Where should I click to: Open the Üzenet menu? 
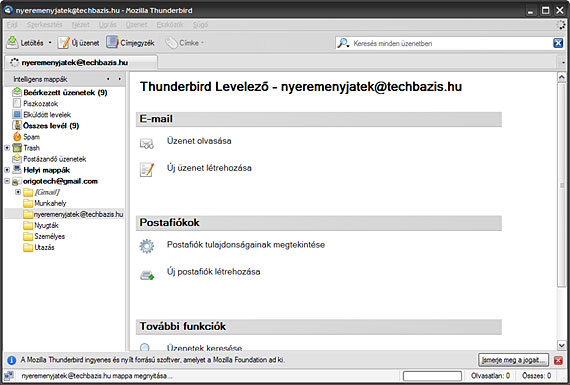[x=136, y=25]
